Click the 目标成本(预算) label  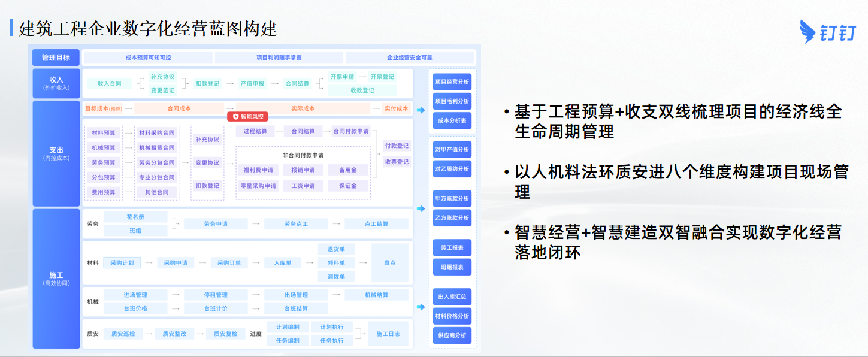tap(104, 108)
